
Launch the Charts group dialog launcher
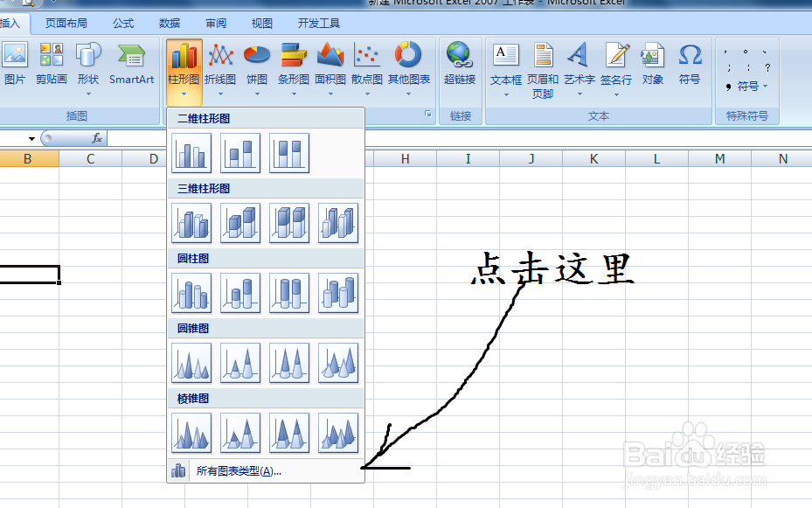click(428, 114)
